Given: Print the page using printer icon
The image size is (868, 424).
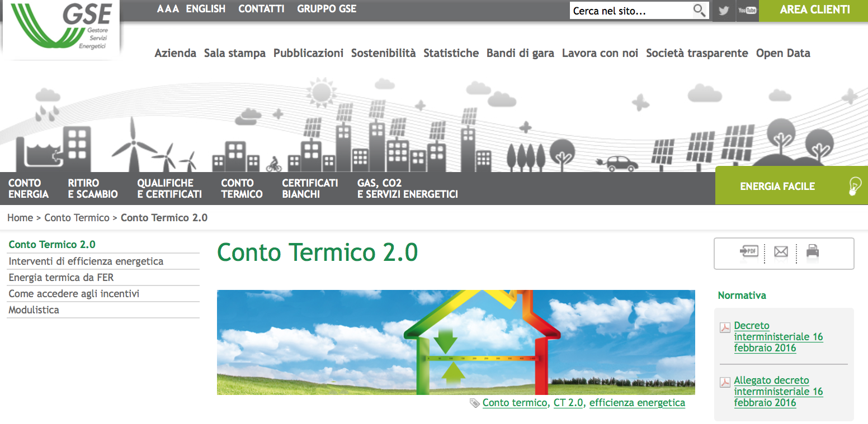Looking at the screenshot, I should click(x=812, y=252).
